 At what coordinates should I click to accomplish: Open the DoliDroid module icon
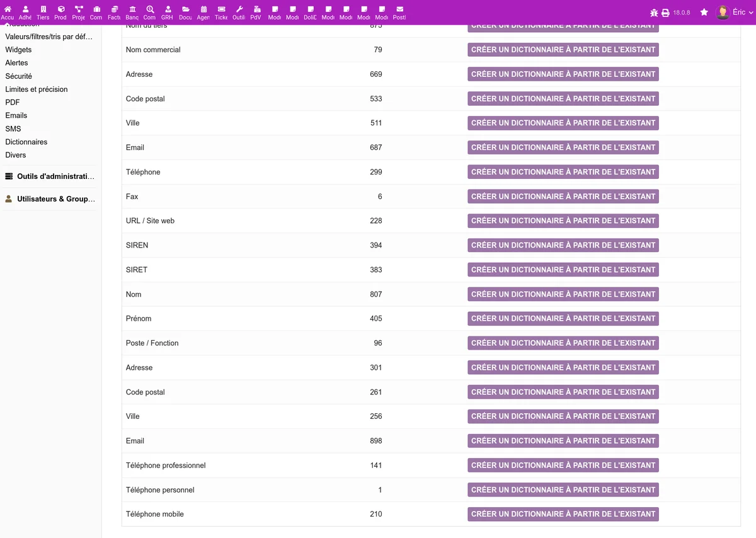click(311, 9)
